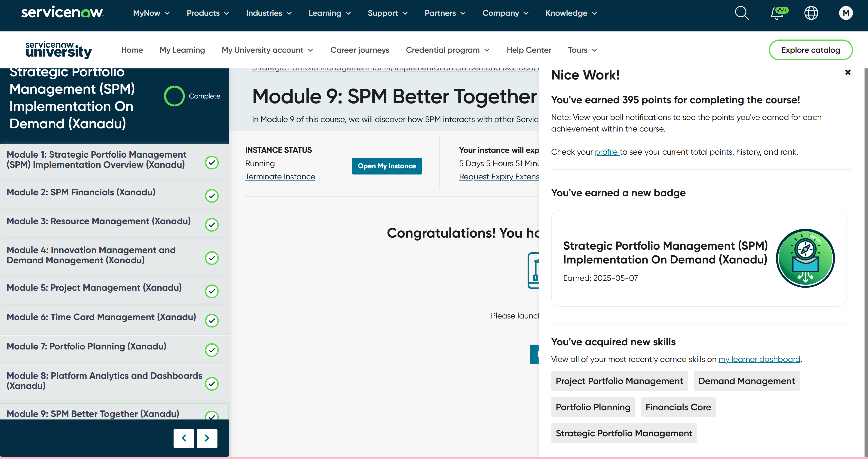Close the Nice Work panel
868x459 pixels.
[848, 72]
